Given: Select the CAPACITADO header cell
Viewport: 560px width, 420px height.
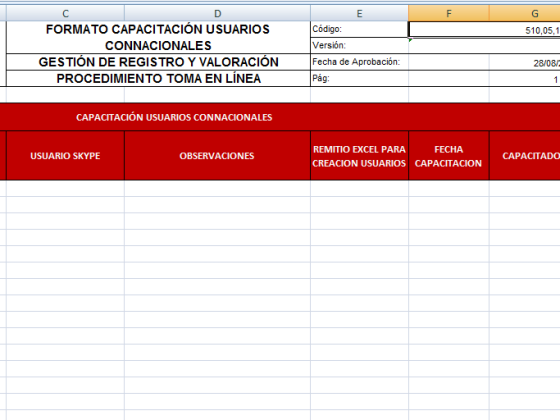Looking at the screenshot, I should click(525, 156).
